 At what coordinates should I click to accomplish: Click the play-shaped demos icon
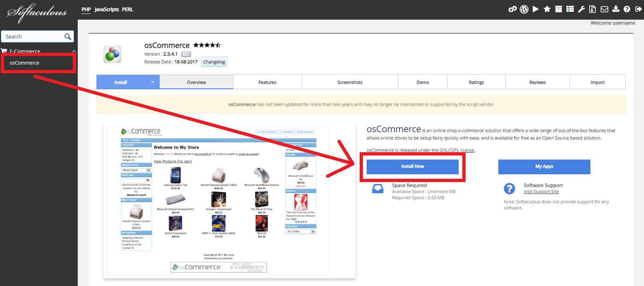(x=536, y=9)
